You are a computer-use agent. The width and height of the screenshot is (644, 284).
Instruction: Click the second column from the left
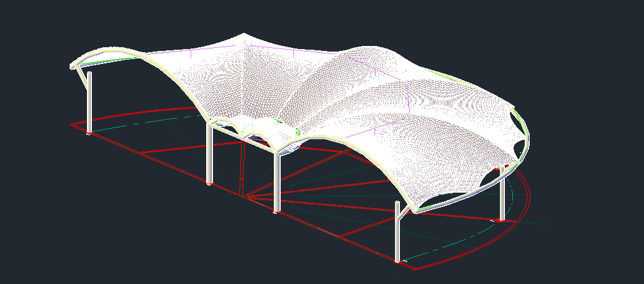210,155
